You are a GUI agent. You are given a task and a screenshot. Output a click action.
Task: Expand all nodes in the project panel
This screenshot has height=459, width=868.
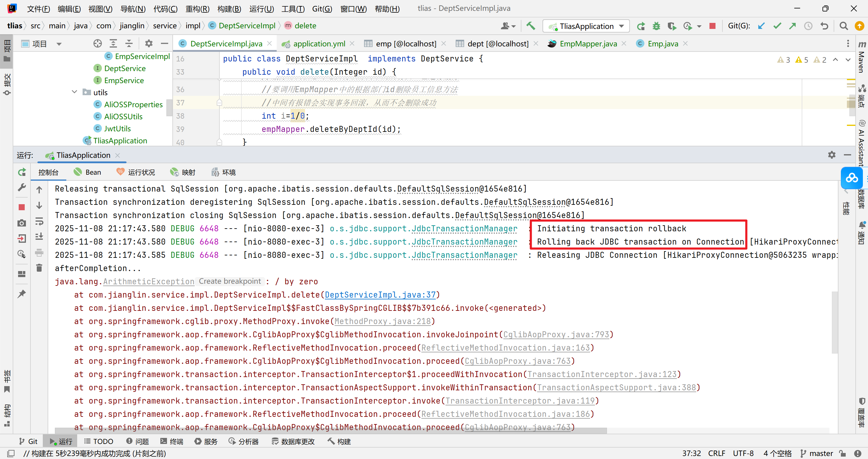[113, 43]
